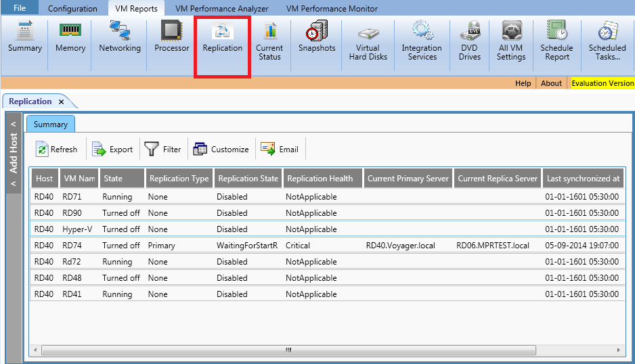The image size is (635, 364).
Task: Sort by Current Primary Server header
Action: tap(408, 179)
